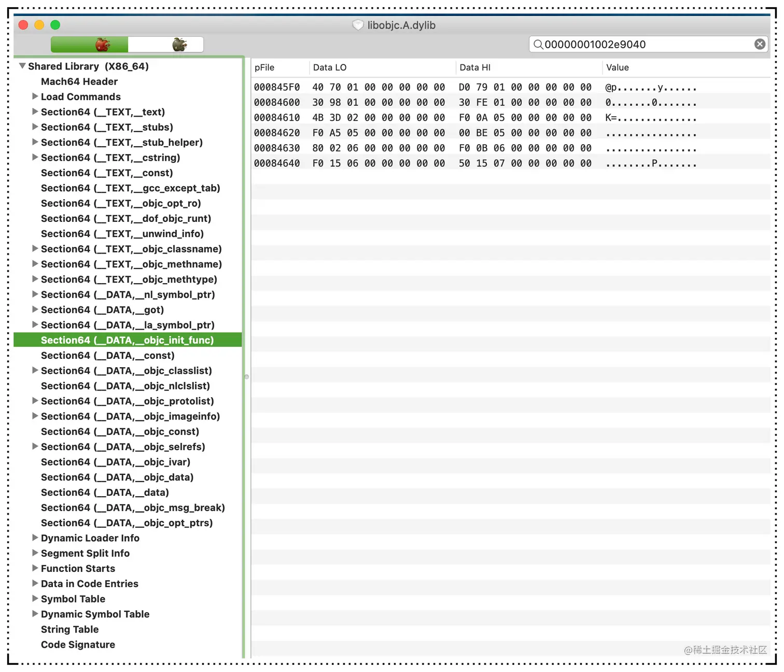This screenshot has height=672, width=784.
Task: Open Section64 (__TEXT,__gcc_except_tab)
Action: pyautogui.click(x=131, y=188)
